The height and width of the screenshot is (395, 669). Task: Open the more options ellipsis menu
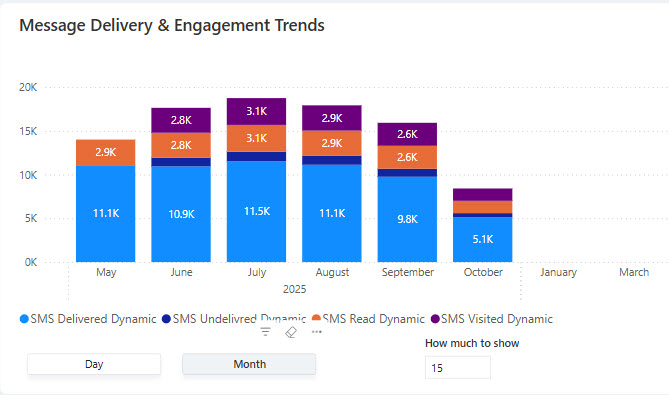pyautogui.click(x=317, y=331)
